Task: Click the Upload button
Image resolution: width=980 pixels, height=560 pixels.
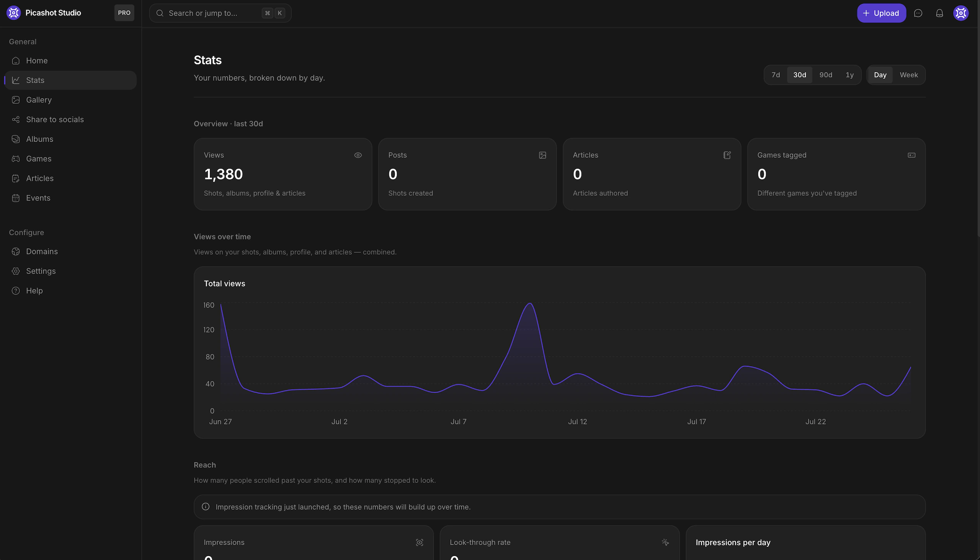Action: pyautogui.click(x=881, y=13)
